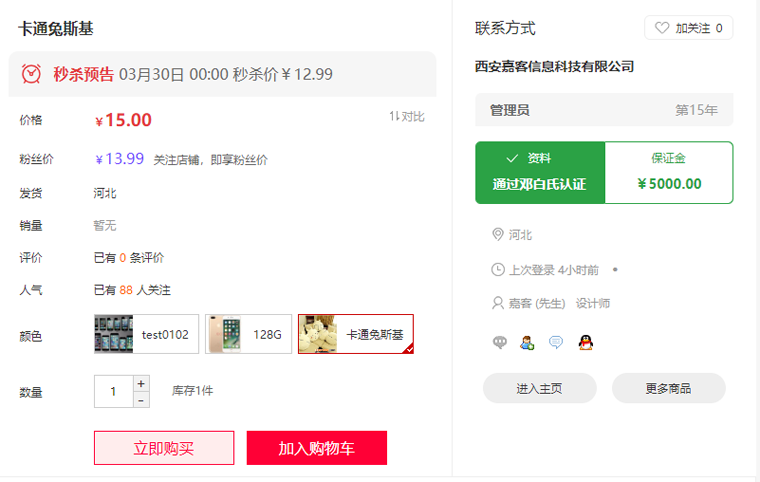This screenshot has height=482, width=760.
Task: Click the quantity input field
Action: 113,391
